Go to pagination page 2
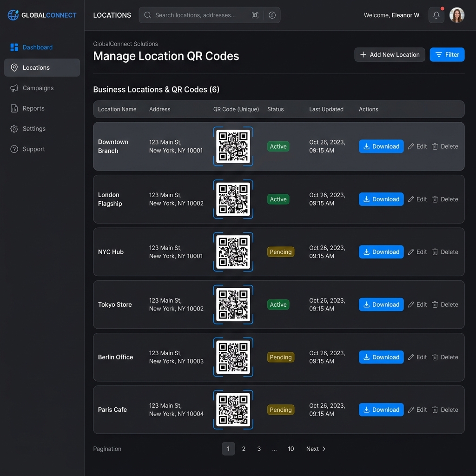The image size is (476, 476). click(244, 449)
